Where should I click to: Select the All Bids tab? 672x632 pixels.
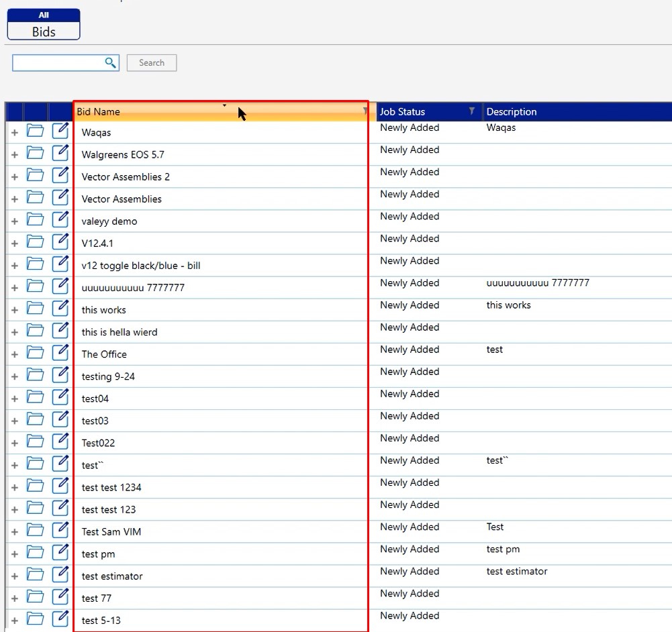(x=44, y=25)
